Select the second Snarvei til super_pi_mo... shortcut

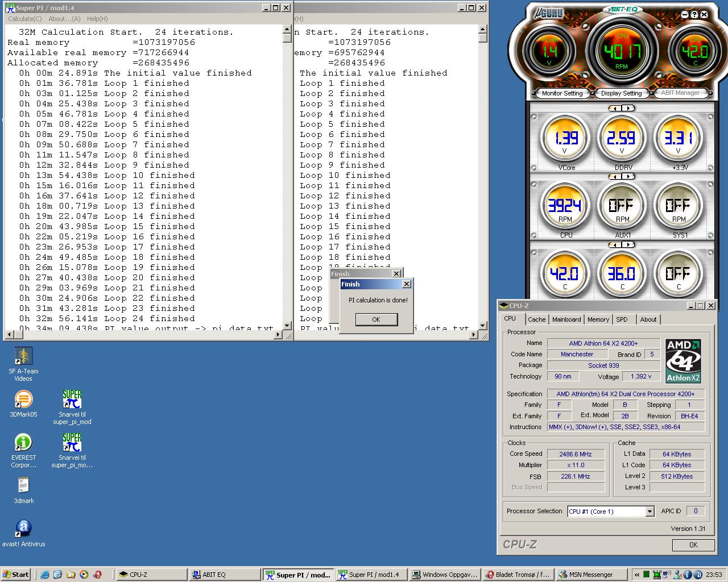click(x=72, y=450)
